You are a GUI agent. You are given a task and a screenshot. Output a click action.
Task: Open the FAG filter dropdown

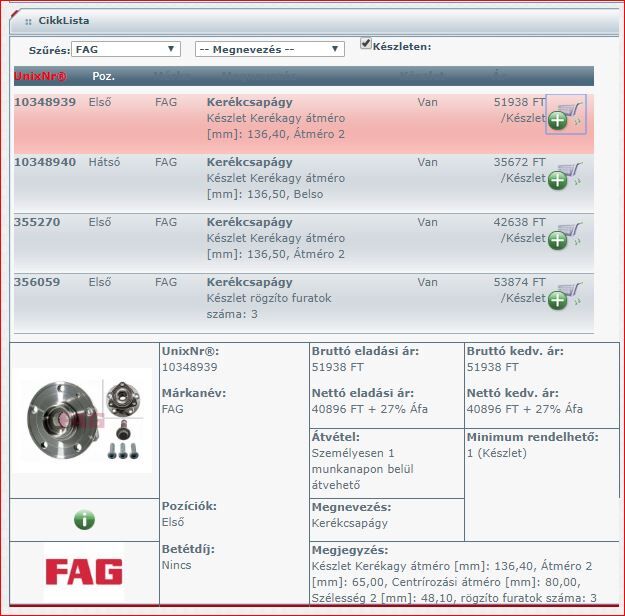point(126,49)
